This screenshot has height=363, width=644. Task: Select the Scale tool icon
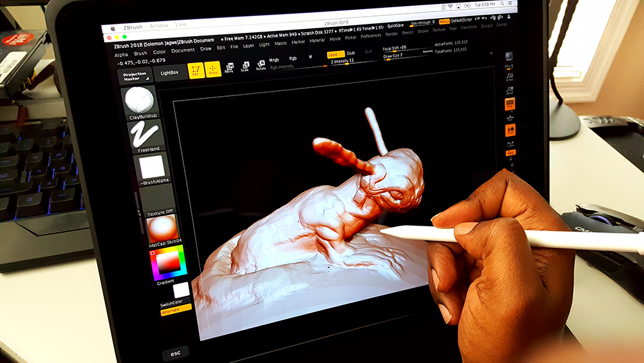click(x=245, y=66)
